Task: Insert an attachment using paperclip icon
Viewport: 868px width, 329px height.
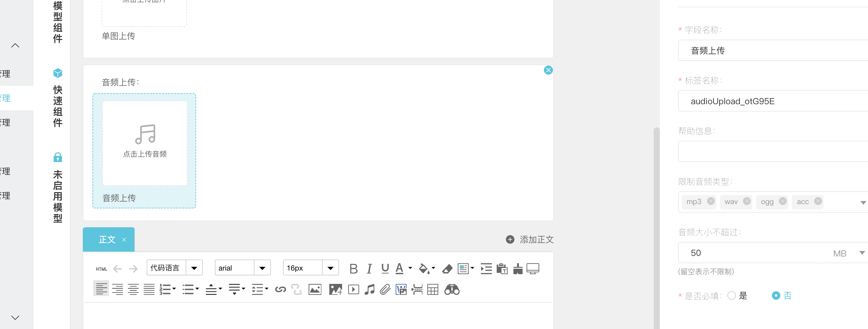Action: pyautogui.click(x=385, y=289)
